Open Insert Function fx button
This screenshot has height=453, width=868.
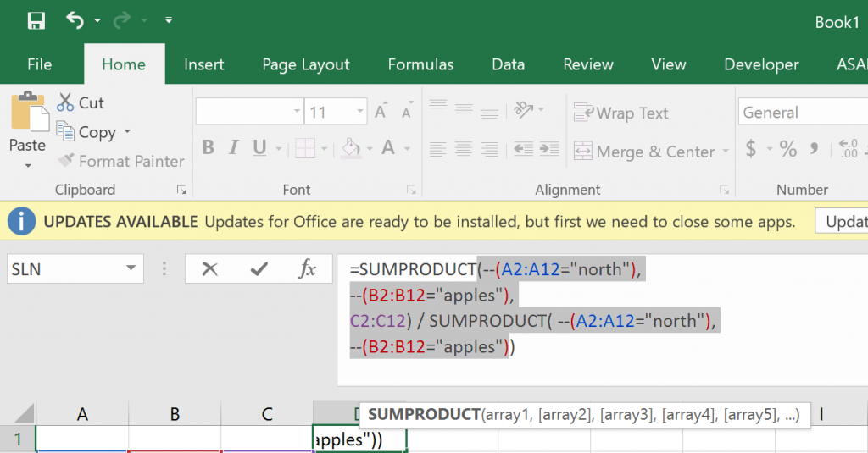[x=308, y=268]
